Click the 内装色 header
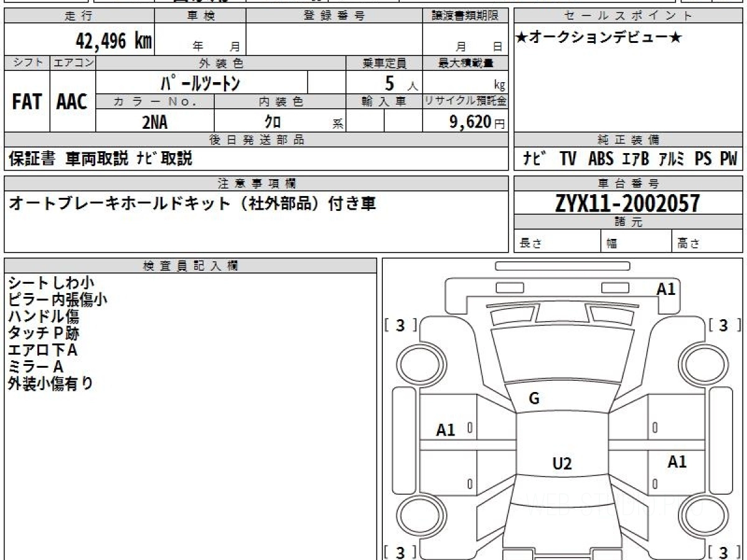 (x=280, y=101)
